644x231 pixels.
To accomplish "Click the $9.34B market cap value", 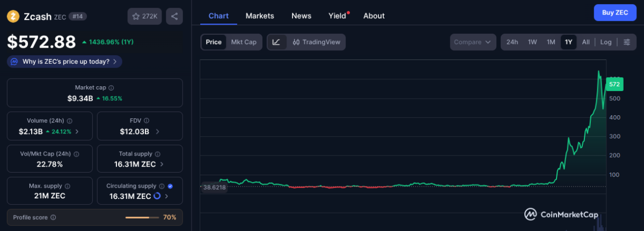I will coord(80,99).
